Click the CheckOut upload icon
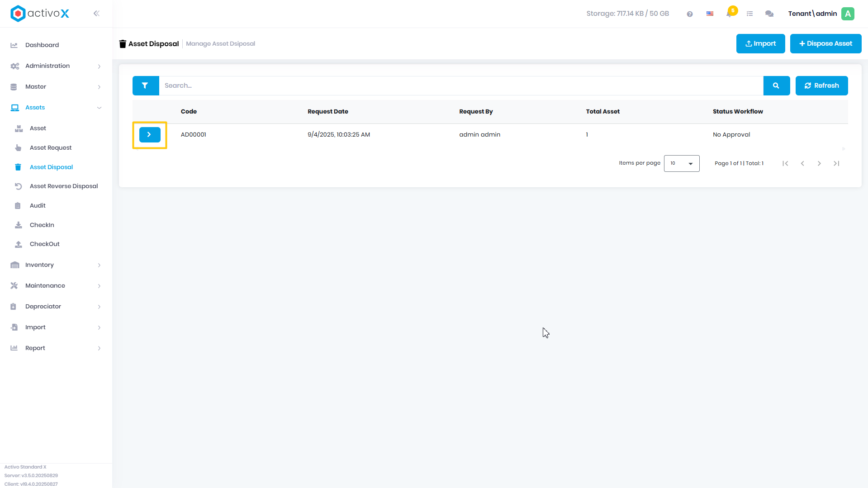This screenshot has height=488, width=868. [18, 244]
